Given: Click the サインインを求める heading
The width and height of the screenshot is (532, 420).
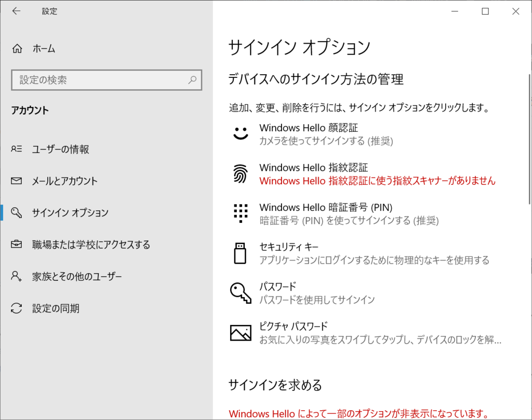Looking at the screenshot, I should tap(275, 385).
